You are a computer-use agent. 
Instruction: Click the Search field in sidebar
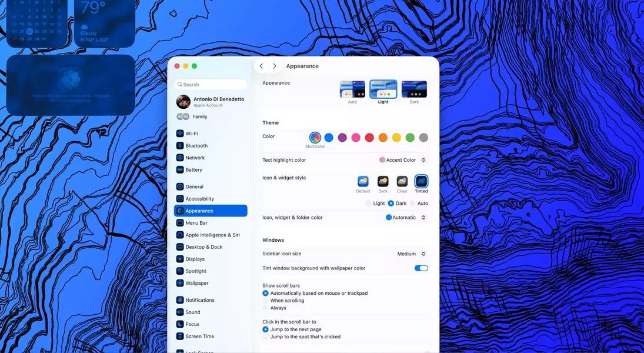click(x=211, y=85)
